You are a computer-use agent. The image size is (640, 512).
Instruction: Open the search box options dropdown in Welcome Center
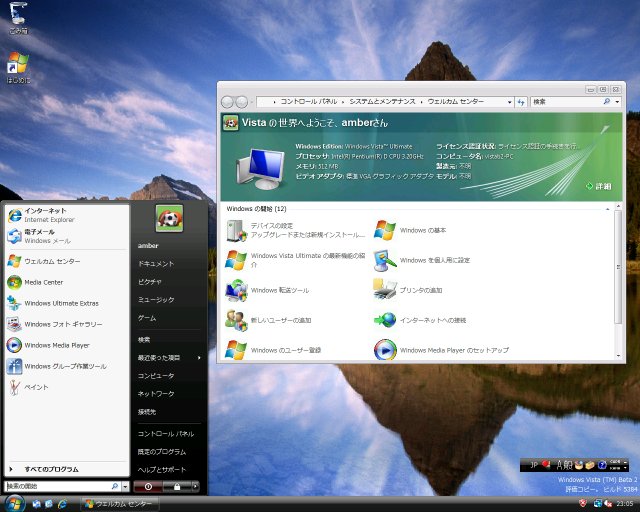click(617, 102)
